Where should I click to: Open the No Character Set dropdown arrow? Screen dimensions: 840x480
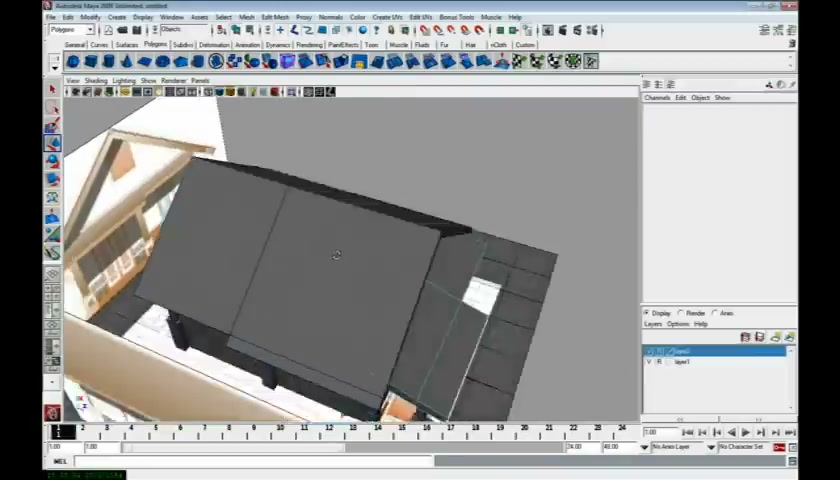tap(711, 447)
